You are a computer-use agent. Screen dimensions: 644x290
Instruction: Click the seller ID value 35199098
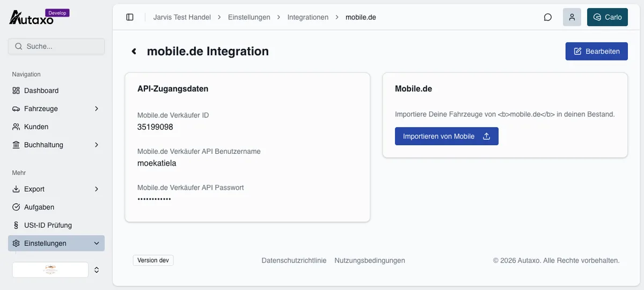[x=155, y=127]
